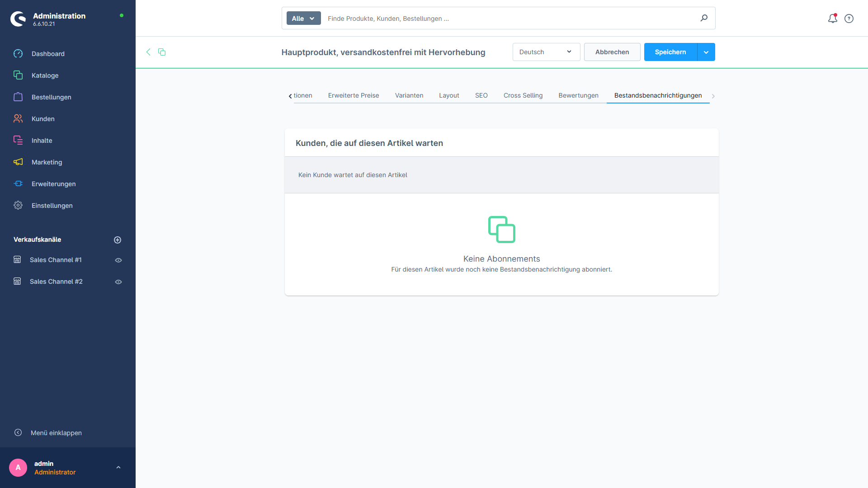Duplicate product via copy icon
Viewport: 868px width, 488px height.
pyautogui.click(x=162, y=52)
